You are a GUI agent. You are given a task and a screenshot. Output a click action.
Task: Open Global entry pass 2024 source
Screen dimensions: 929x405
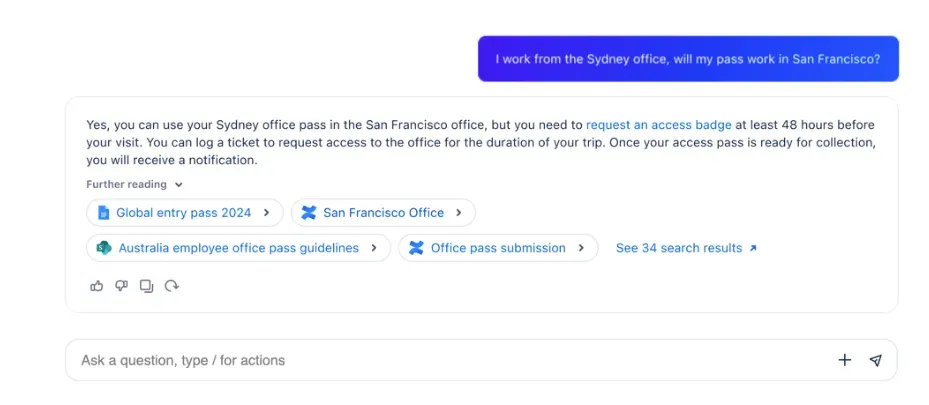(182, 212)
